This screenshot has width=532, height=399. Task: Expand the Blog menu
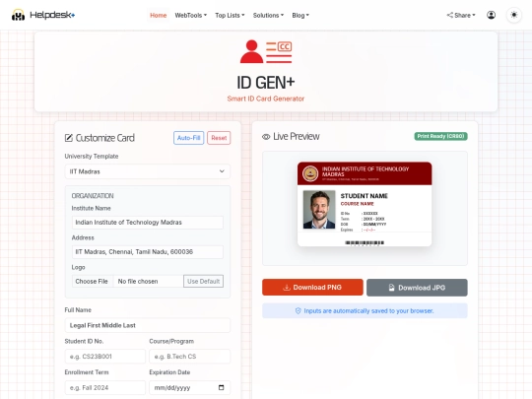point(300,15)
